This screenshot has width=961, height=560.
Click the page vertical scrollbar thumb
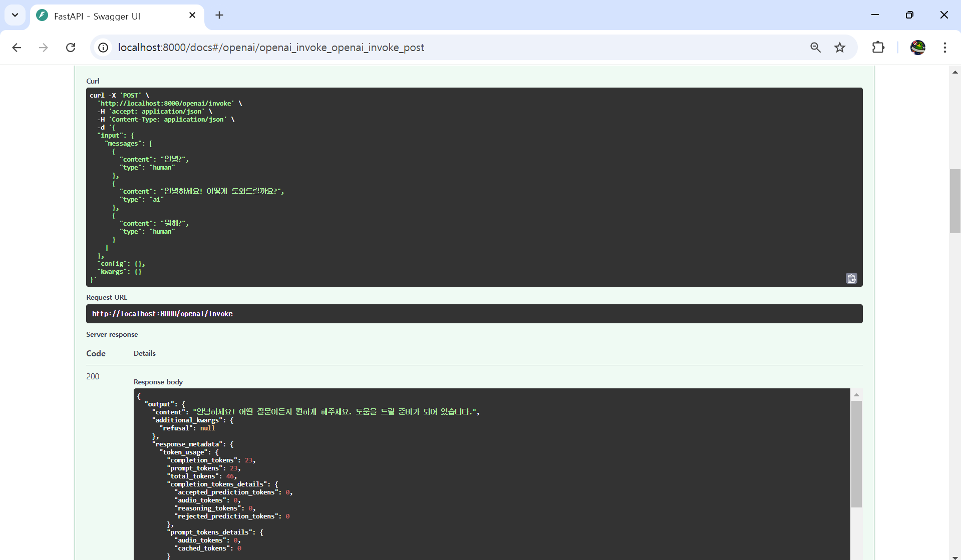click(955, 201)
